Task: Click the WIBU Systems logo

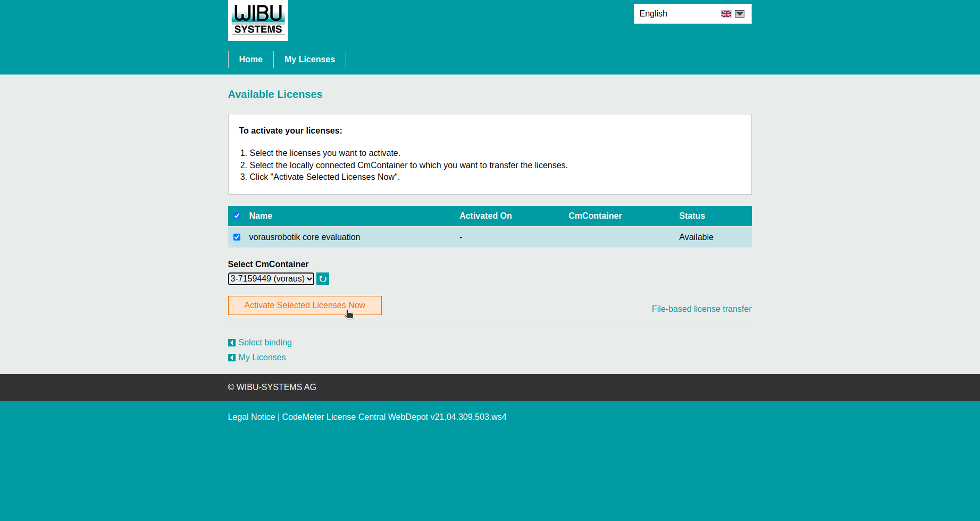Action: [258, 21]
